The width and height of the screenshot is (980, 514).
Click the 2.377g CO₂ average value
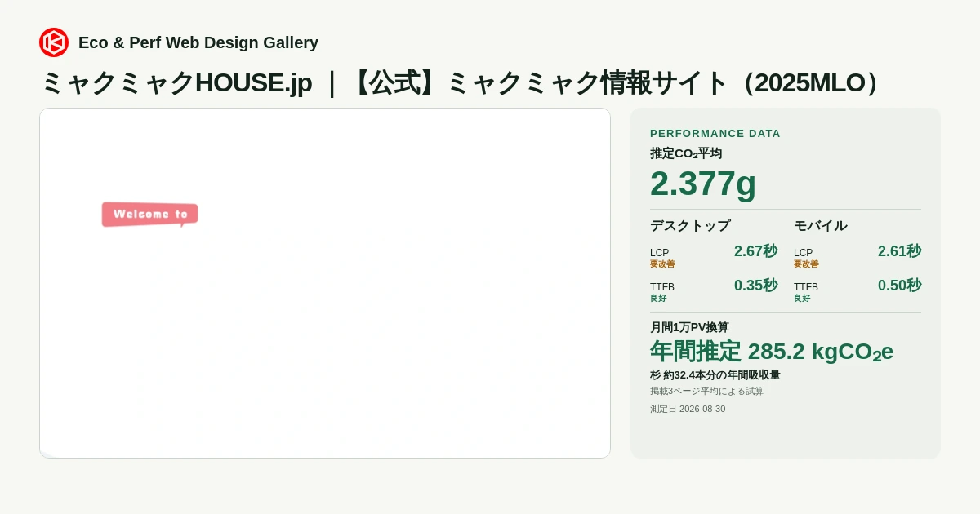pyautogui.click(x=703, y=184)
